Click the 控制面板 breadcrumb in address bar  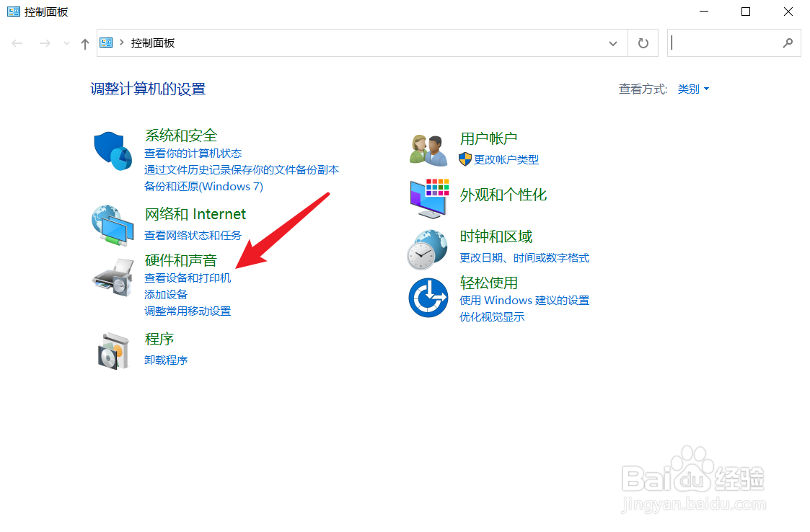pyautogui.click(x=153, y=43)
